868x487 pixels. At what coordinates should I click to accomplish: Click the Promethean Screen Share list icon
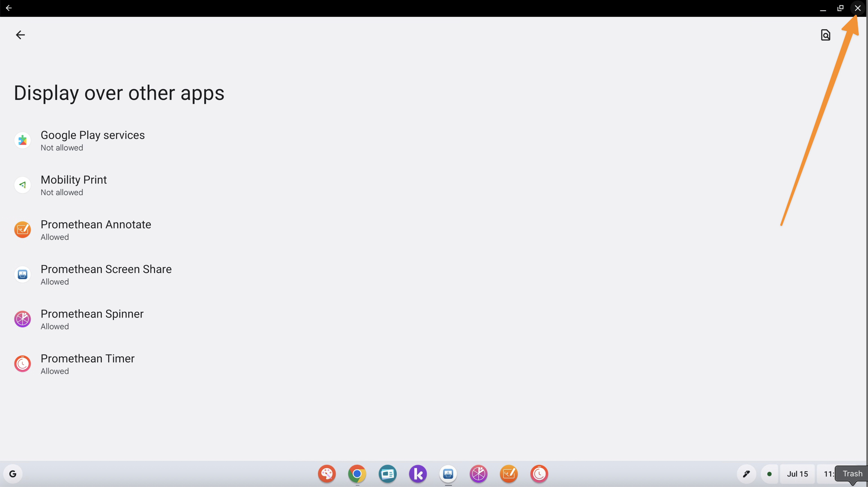(x=23, y=274)
